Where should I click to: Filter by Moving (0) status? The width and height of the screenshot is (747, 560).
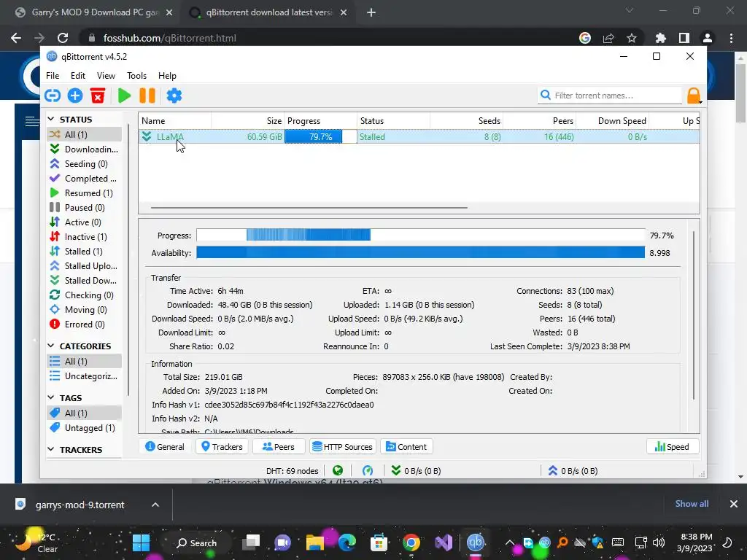(85, 309)
